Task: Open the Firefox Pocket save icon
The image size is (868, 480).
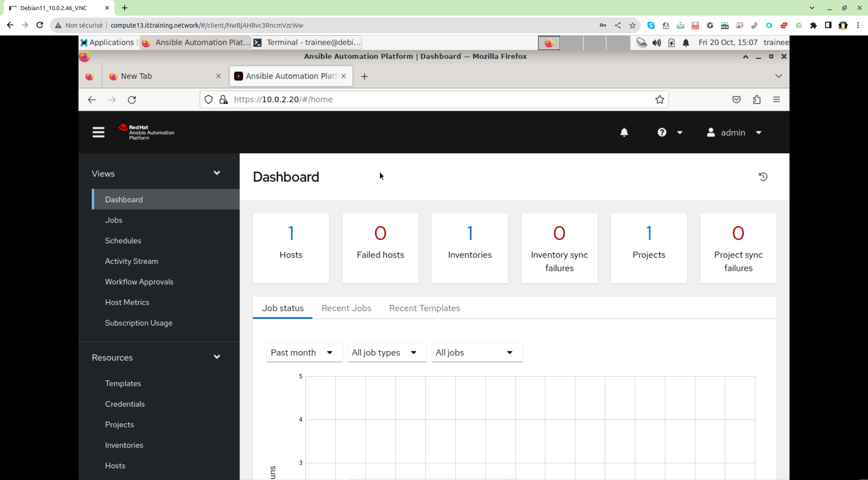Action: 736,100
